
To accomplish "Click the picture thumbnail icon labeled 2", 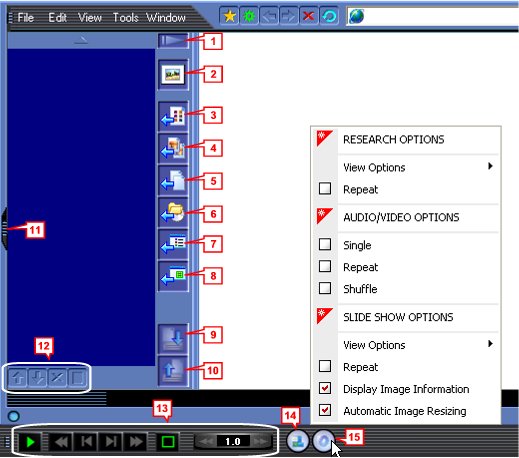I will tap(173, 74).
